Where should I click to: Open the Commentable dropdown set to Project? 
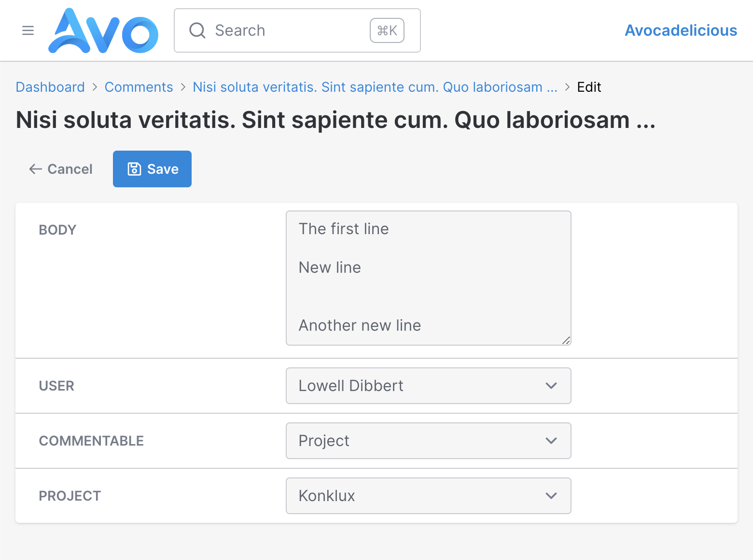pos(429,441)
